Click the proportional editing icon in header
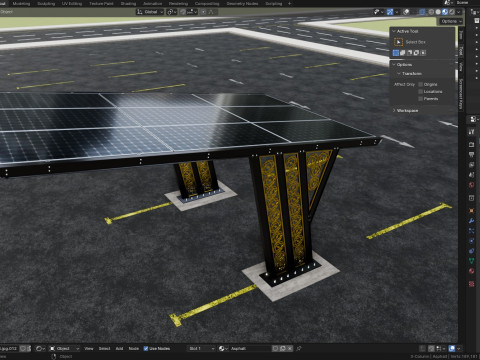 [203, 12]
